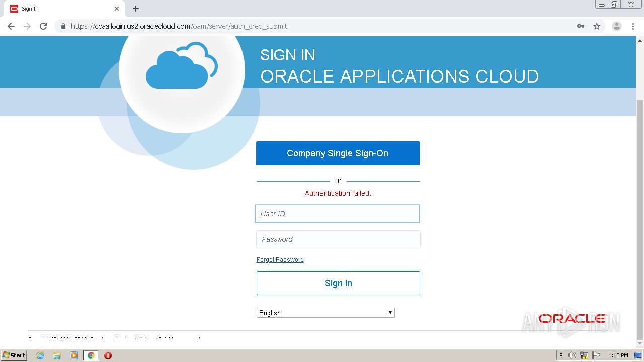Open the Chrome profile avatar

pyautogui.click(x=617, y=26)
